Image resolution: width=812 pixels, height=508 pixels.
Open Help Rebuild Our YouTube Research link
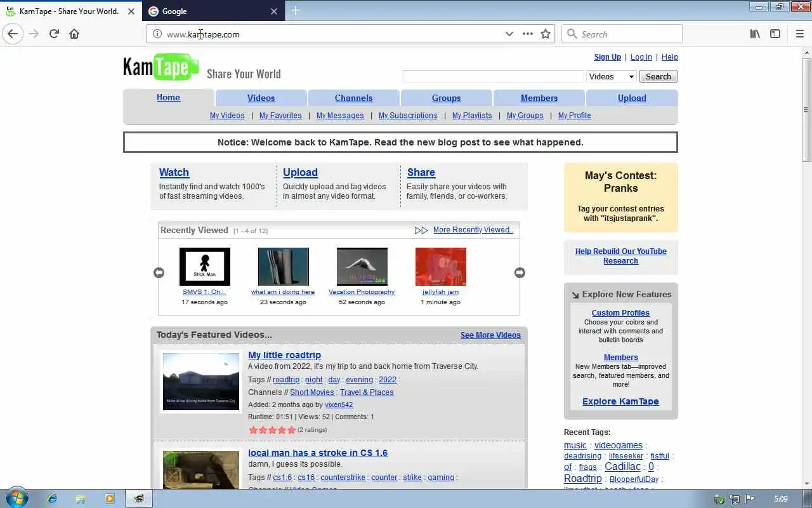[x=620, y=256]
